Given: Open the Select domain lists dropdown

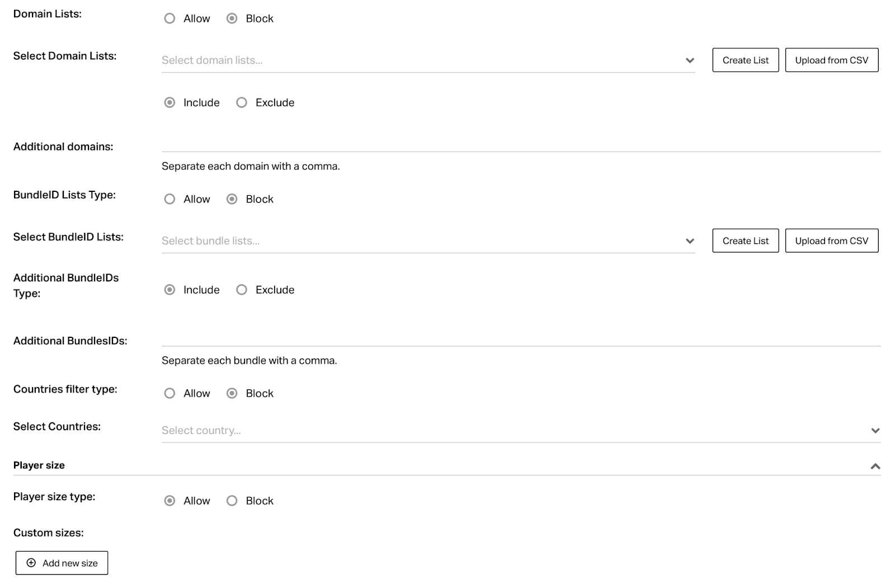Looking at the screenshot, I should pos(428,60).
